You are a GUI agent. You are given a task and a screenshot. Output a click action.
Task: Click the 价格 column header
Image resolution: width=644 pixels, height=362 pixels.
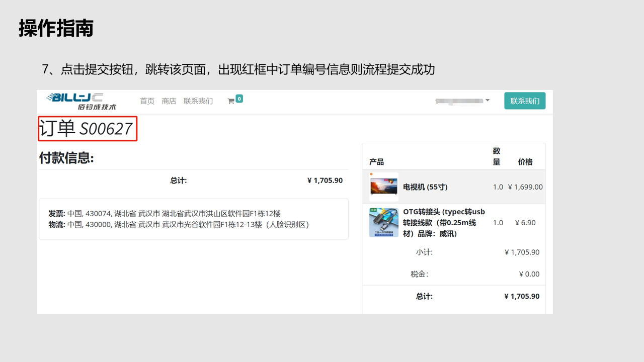[x=525, y=162]
